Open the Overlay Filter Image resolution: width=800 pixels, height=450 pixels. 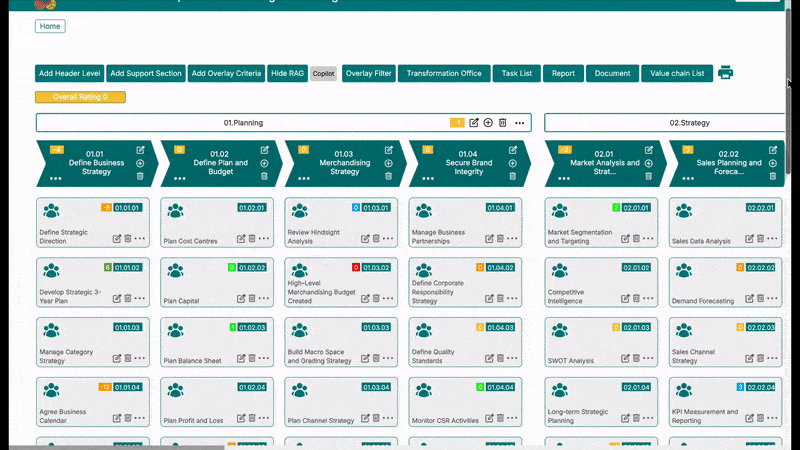point(368,73)
